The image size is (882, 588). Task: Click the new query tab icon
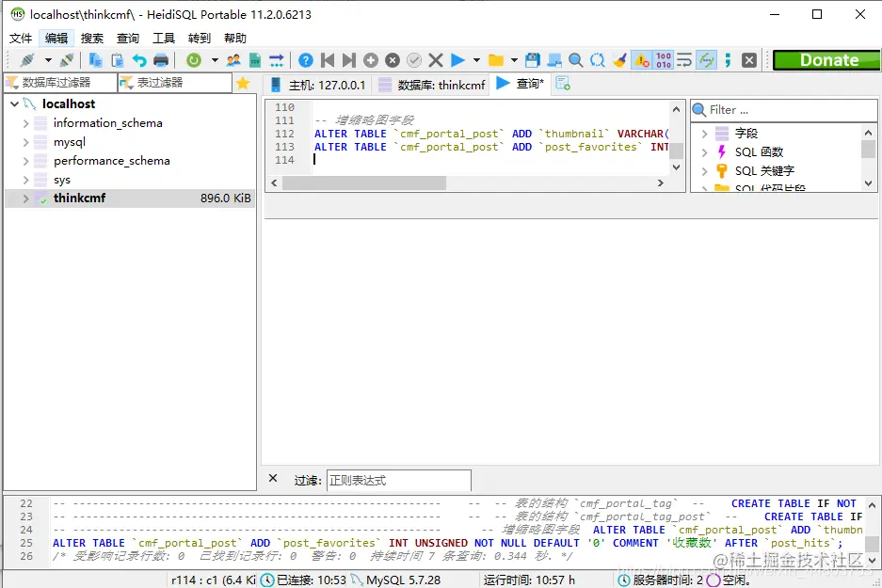(x=563, y=84)
